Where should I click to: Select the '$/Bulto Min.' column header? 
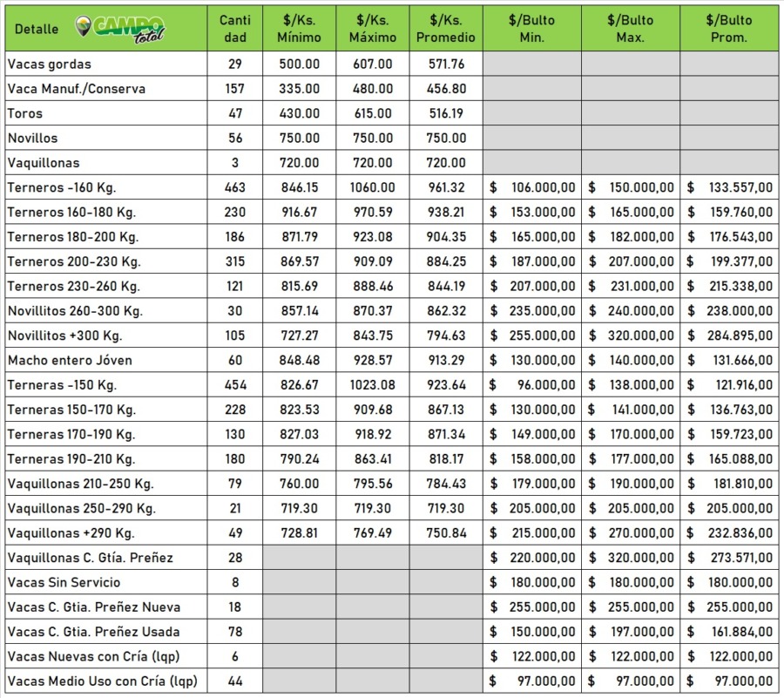[532, 29]
